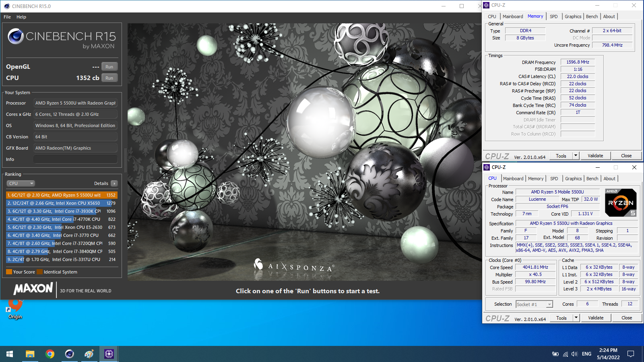The width and height of the screenshot is (644, 362).
Task: Click Validate in lower CPU-Z window
Action: pyautogui.click(x=596, y=318)
